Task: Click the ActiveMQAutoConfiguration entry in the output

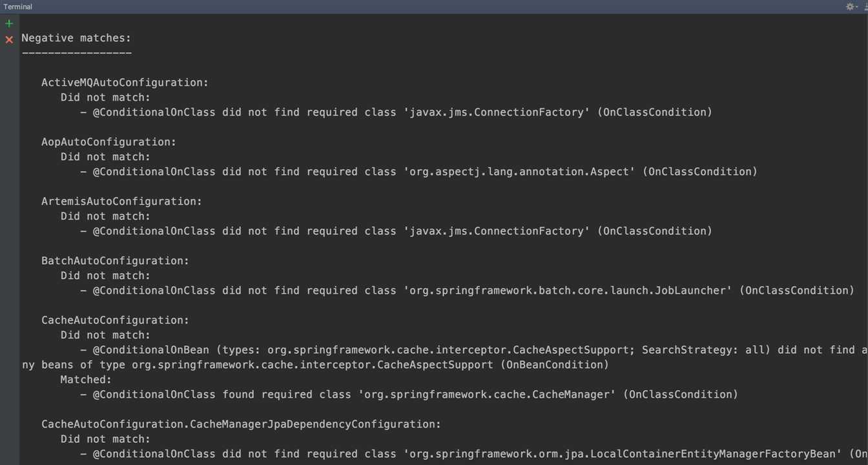Action: coord(125,83)
